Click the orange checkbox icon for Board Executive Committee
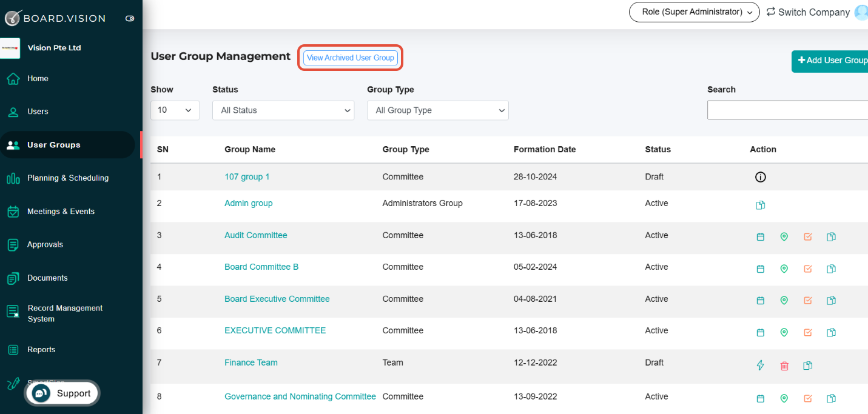 click(x=807, y=300)
